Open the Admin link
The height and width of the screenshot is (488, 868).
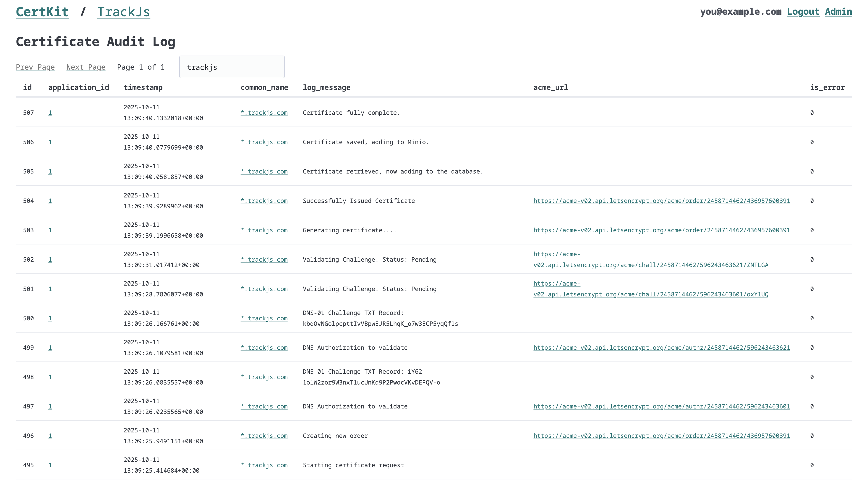coord(838,12)
